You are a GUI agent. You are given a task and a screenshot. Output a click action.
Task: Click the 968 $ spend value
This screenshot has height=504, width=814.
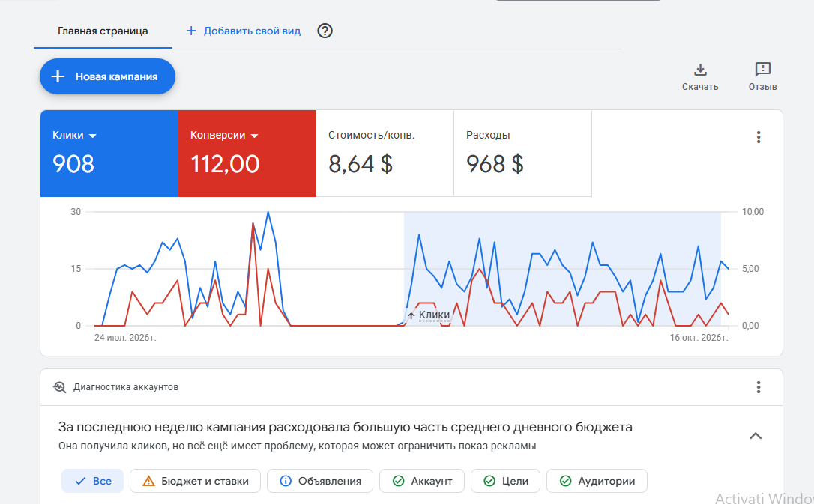(495, 164)
